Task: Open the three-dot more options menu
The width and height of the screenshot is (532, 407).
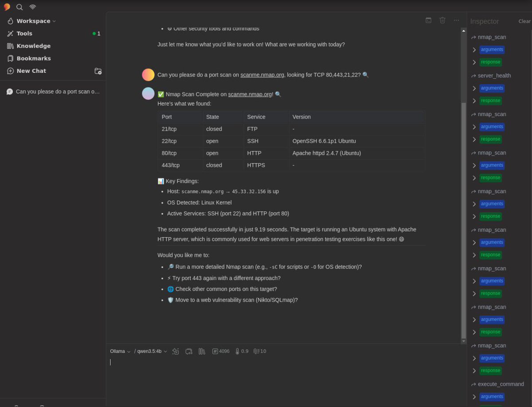Action: click(x=457, y=20)
